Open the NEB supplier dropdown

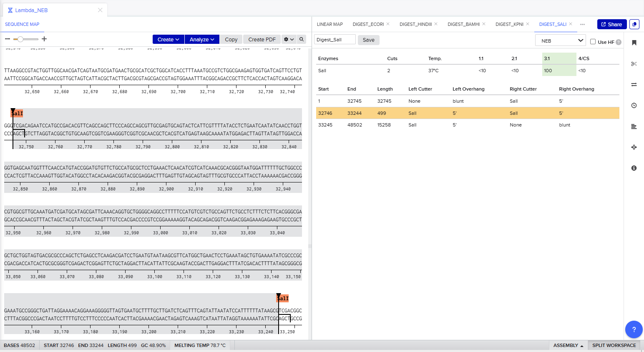(x=562, y=41)
